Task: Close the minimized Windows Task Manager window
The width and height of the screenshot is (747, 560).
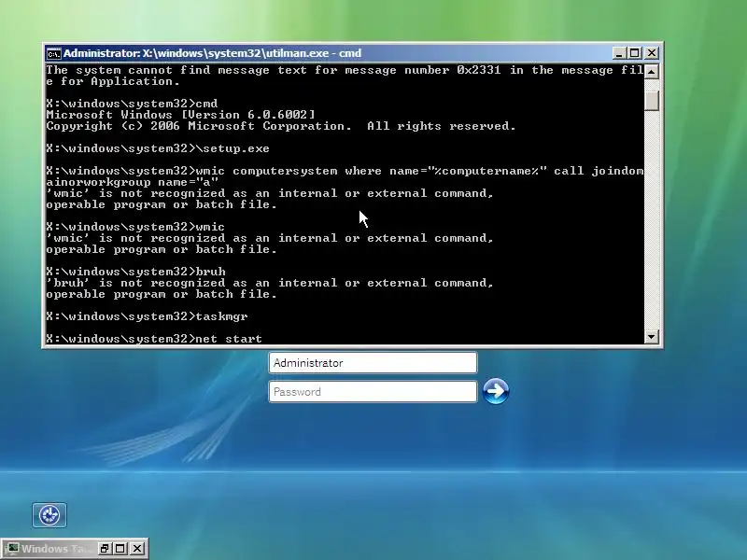Action: [x=137, y=549]
